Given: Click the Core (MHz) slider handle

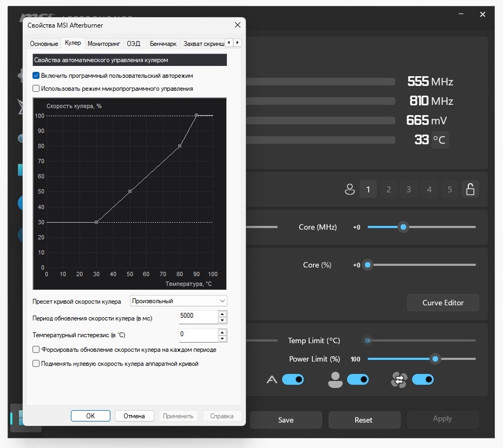Looking at the screenshot, I should coord(403,227).
